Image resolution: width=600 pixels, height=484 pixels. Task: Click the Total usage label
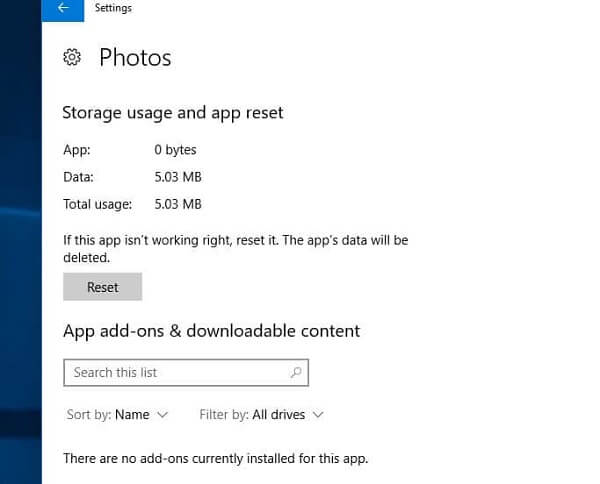point(97,204)
